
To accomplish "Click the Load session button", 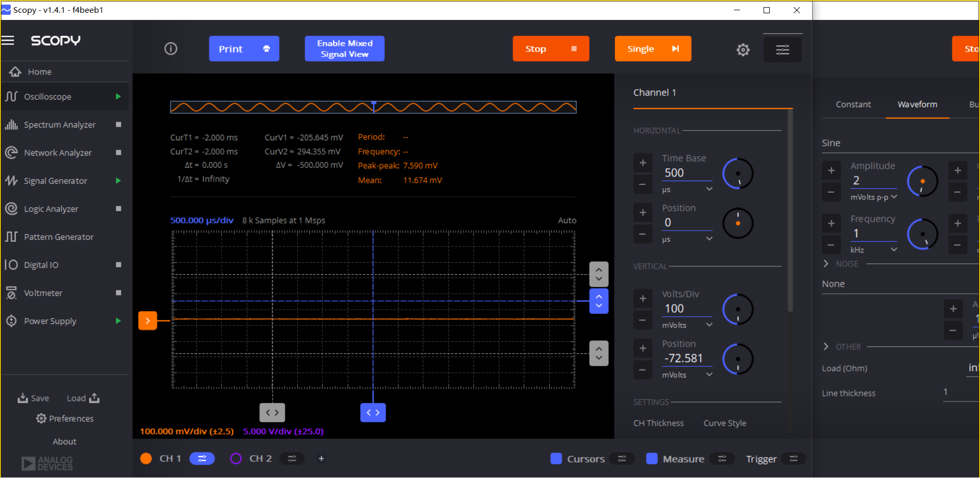I will coord(83,398).
